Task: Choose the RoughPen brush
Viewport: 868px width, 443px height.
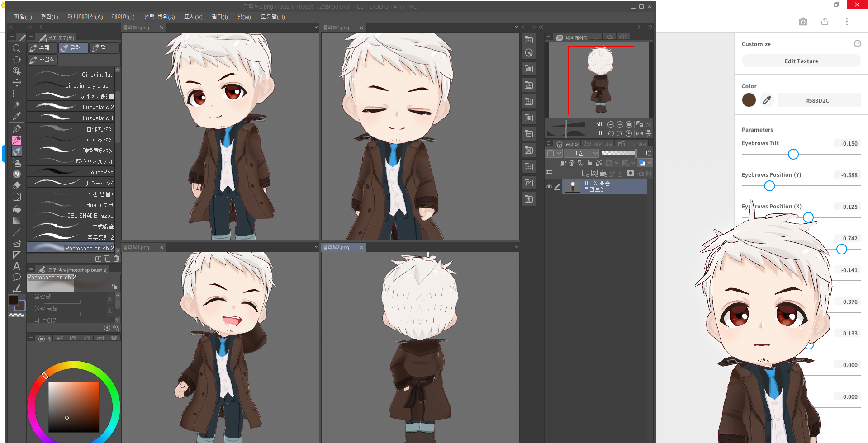Action: [71, 172]
